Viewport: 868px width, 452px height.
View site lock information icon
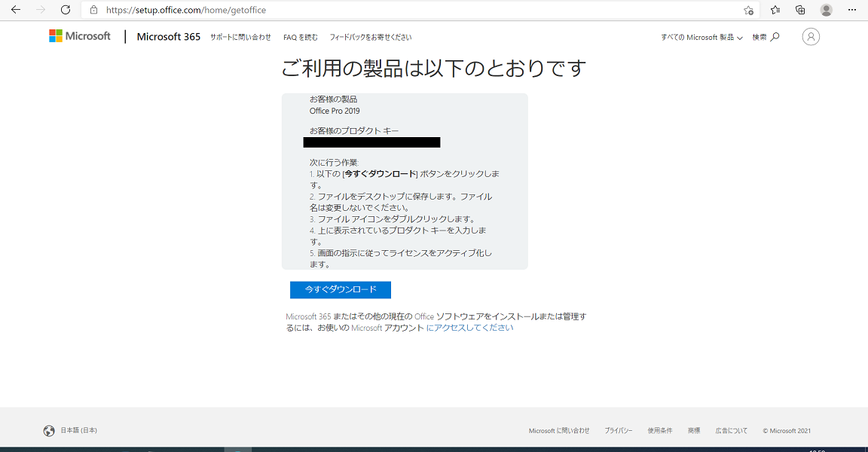(x=94, y=10)
